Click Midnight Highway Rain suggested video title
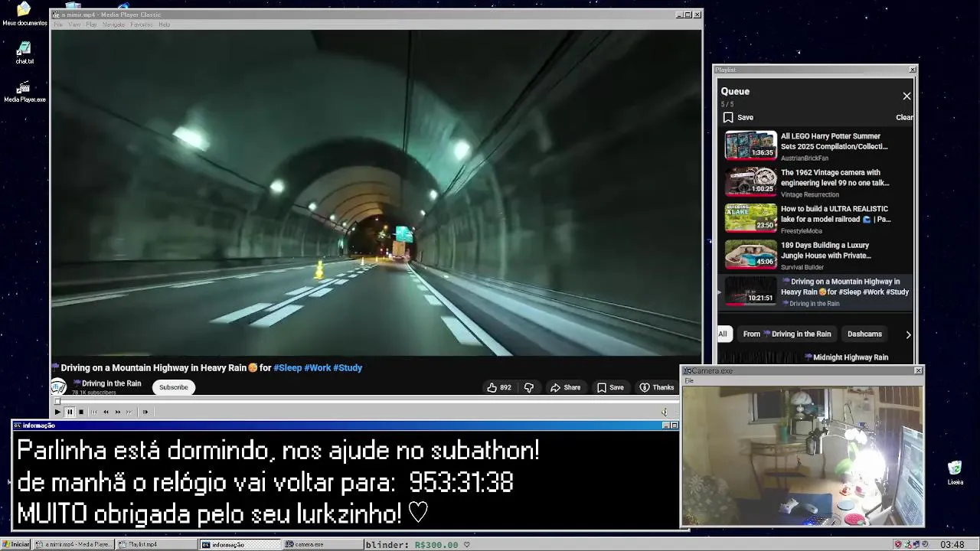This screenshot has width=980, height=551. pyautogui.click(x=845, y=357)
